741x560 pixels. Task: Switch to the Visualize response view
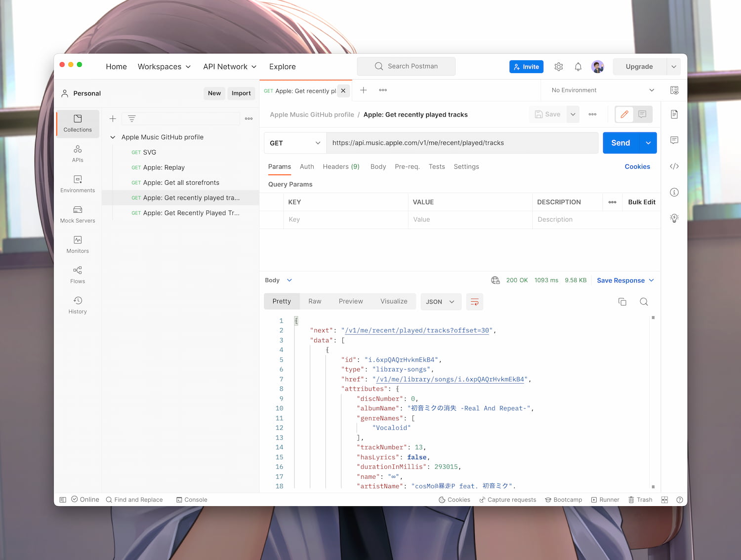[x=394, y=302]
